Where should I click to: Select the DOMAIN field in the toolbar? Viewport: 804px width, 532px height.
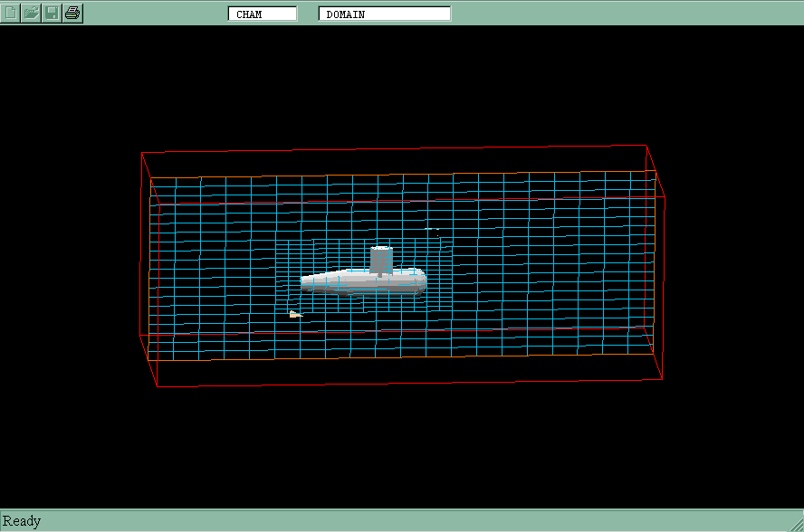[385, 14]
